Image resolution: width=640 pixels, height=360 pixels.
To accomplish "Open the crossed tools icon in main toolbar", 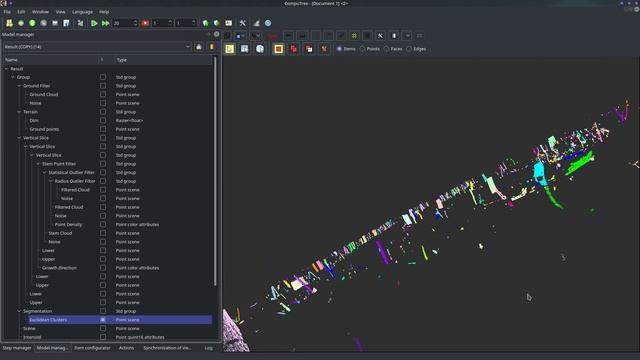I will tap(242, 23).
